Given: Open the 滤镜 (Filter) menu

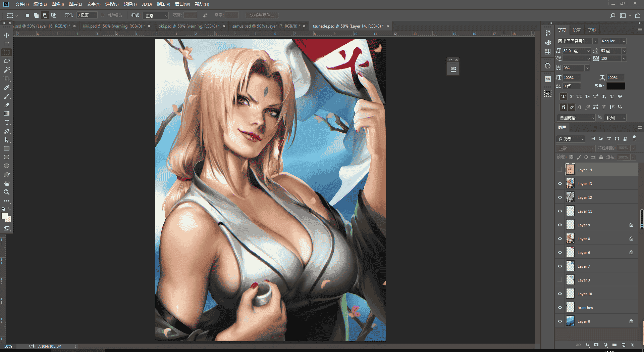Looking at the screenshot, I should [x=130, y=4].
